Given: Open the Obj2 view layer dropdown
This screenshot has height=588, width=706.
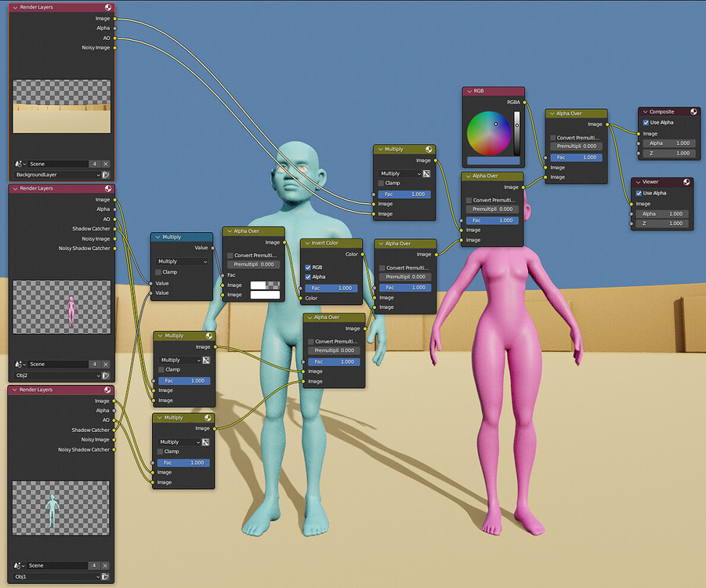Looking at the screenshot, I should point(56,376).
